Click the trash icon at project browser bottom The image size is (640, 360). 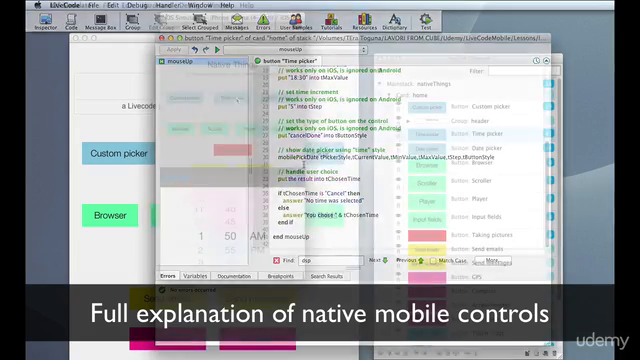(x=554, y=353)
